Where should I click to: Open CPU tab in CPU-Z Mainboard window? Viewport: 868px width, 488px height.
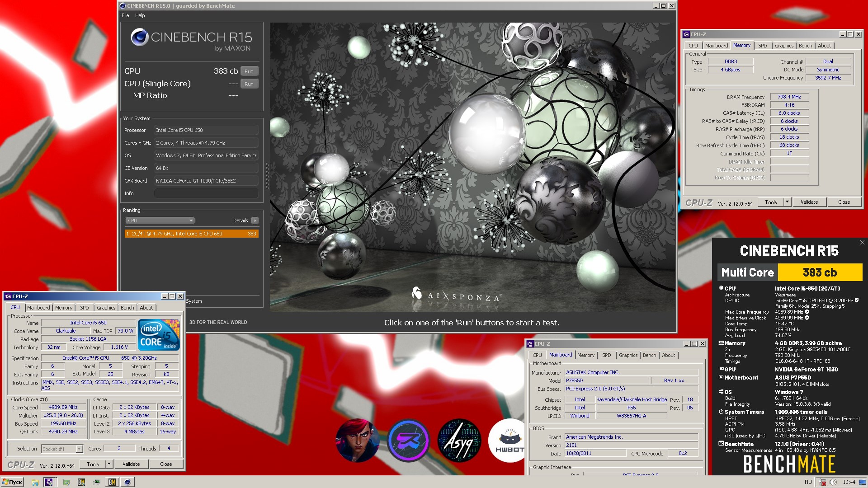[537, 355]
